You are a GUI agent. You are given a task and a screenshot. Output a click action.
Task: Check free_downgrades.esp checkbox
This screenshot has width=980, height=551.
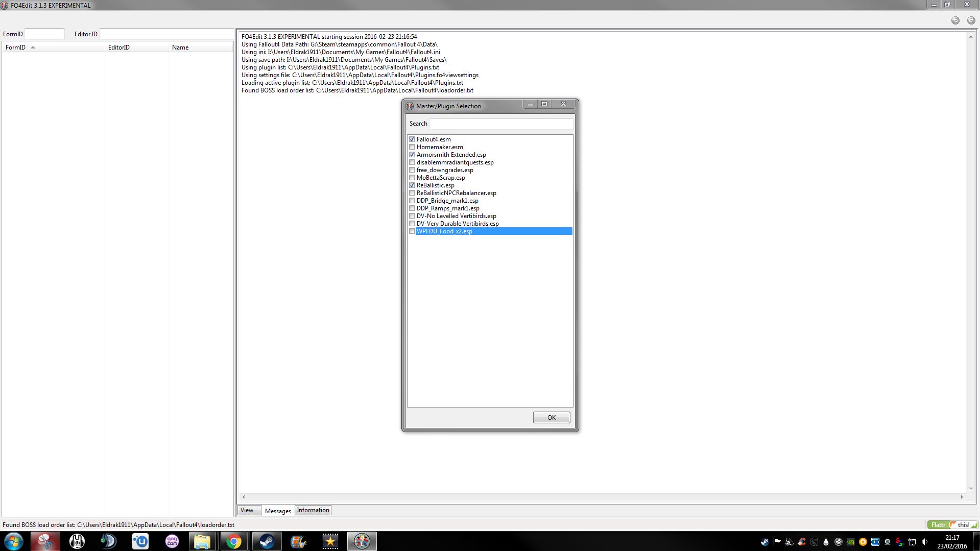pyautogui.click(x=412, y=170)
